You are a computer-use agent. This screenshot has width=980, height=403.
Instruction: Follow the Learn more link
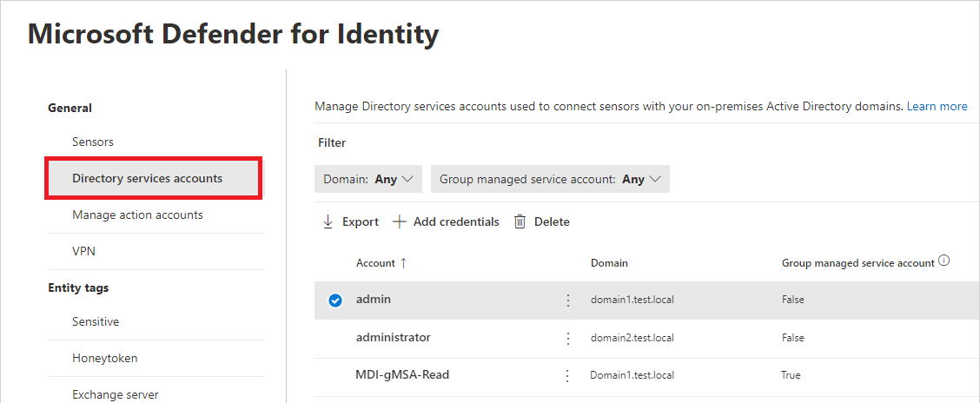point(937,106)
